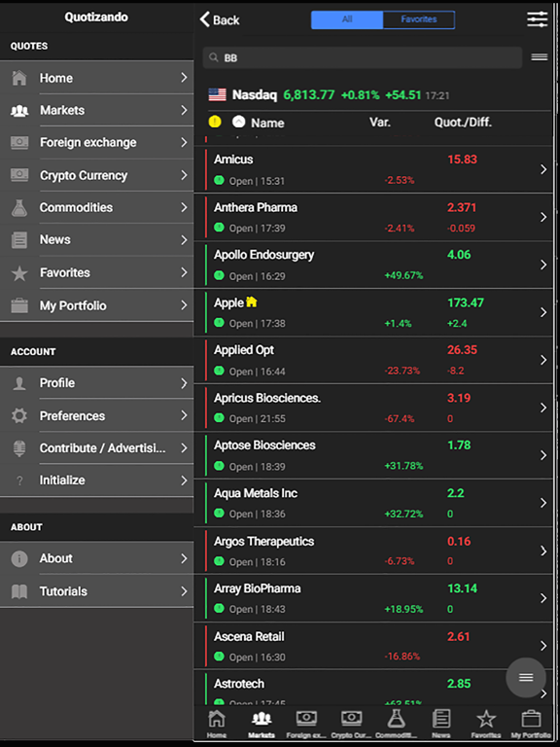
Task: Expand the Apricus Biosciences row chevron
Action: tap(543, 408)
